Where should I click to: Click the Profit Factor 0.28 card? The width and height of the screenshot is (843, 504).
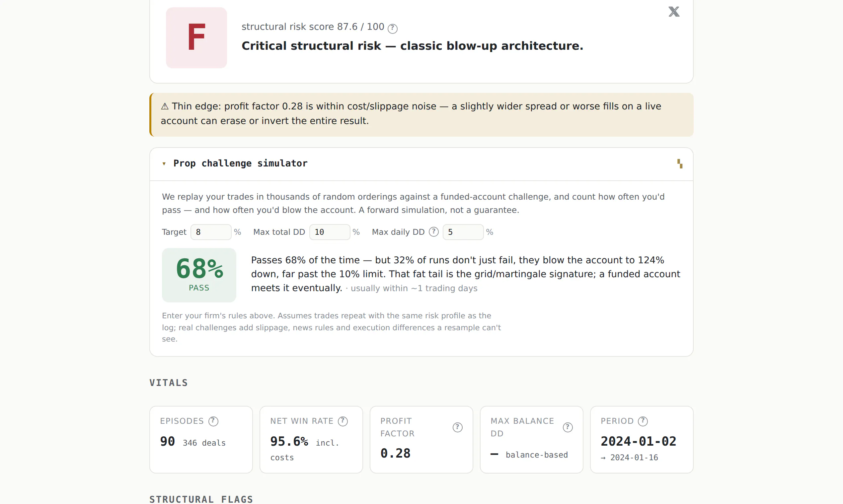pyautogui.click(x=421, y=440)
